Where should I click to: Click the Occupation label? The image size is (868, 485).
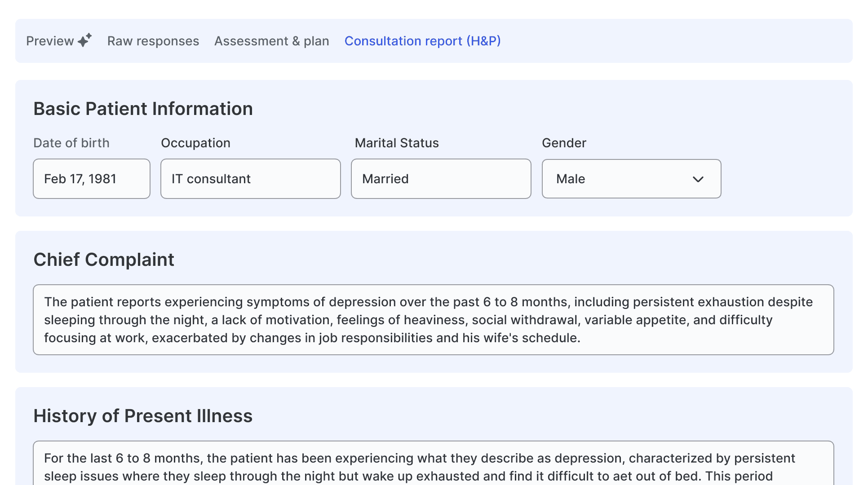tap(195, 143)
